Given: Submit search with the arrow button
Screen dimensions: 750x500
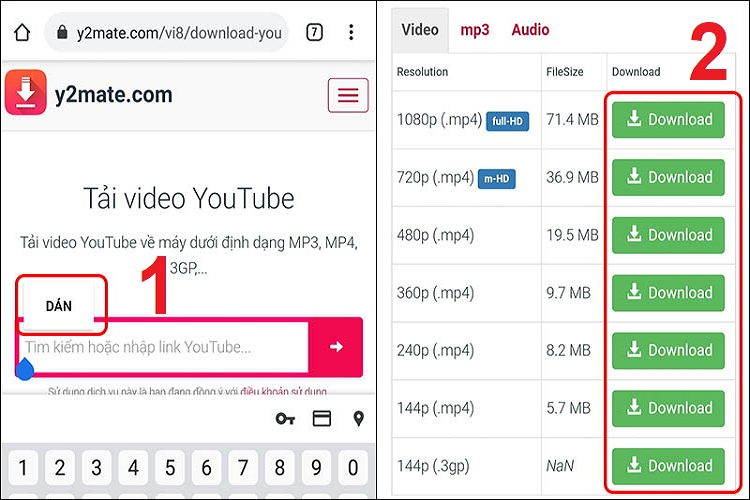Looking at the screenshot, I should coord(336,347).
